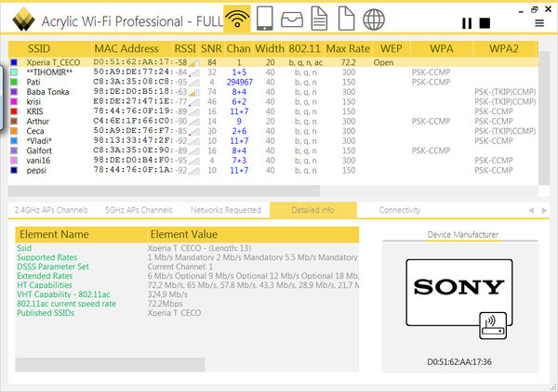Select the Baba Tonka network row
The width and height of the screenshot is (558, 392).
tap(272, 92)
